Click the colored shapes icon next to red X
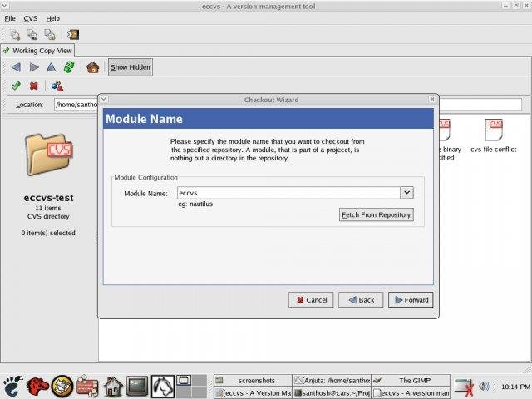The width and height of the screenshot is (532, 399). tap(57, 86)
